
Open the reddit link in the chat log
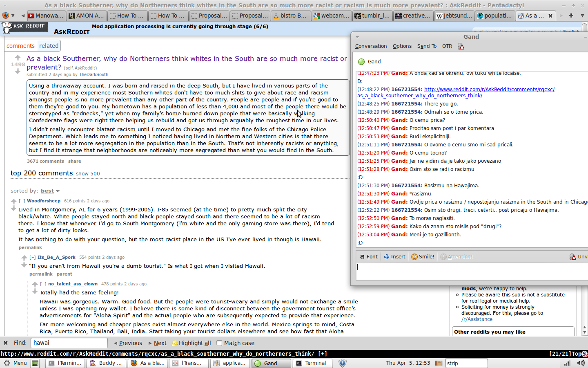456,92
